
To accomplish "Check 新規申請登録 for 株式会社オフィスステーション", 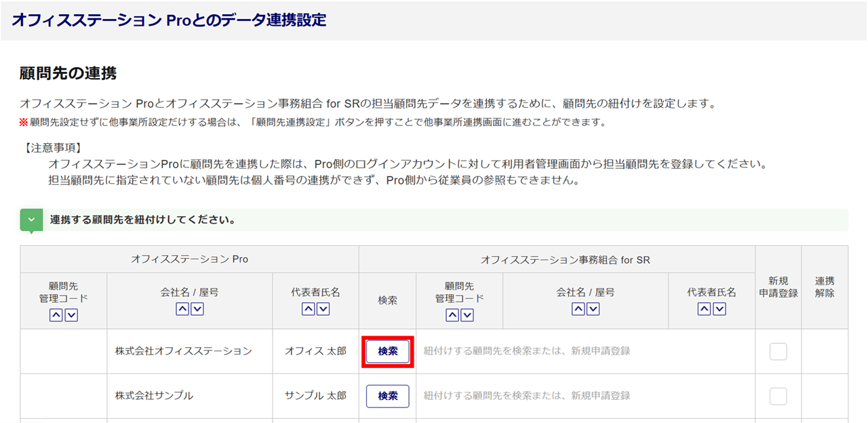I will coord(778,351).
